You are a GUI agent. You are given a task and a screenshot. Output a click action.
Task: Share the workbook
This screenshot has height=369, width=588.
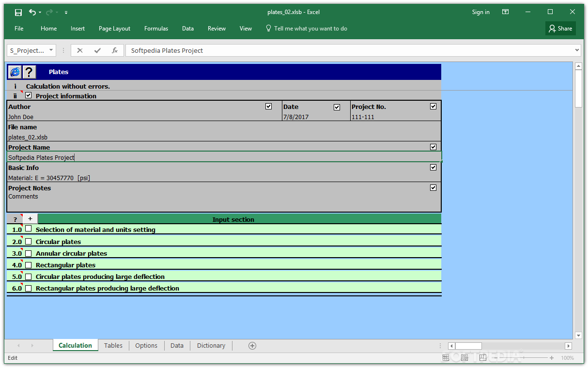560,29
